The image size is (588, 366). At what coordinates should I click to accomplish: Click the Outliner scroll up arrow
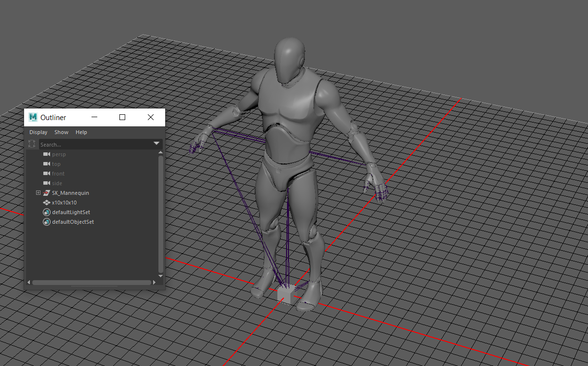pos(161,152)
